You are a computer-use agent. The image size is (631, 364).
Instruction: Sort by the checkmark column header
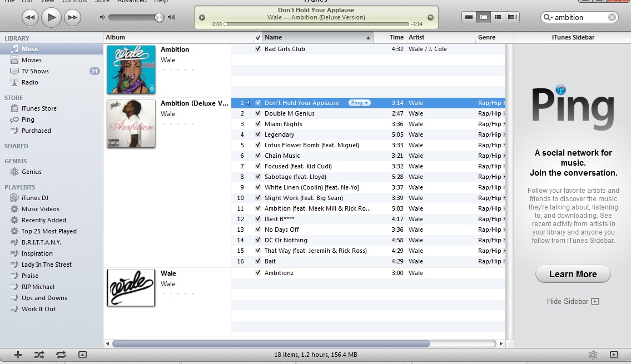click(258, 37)
